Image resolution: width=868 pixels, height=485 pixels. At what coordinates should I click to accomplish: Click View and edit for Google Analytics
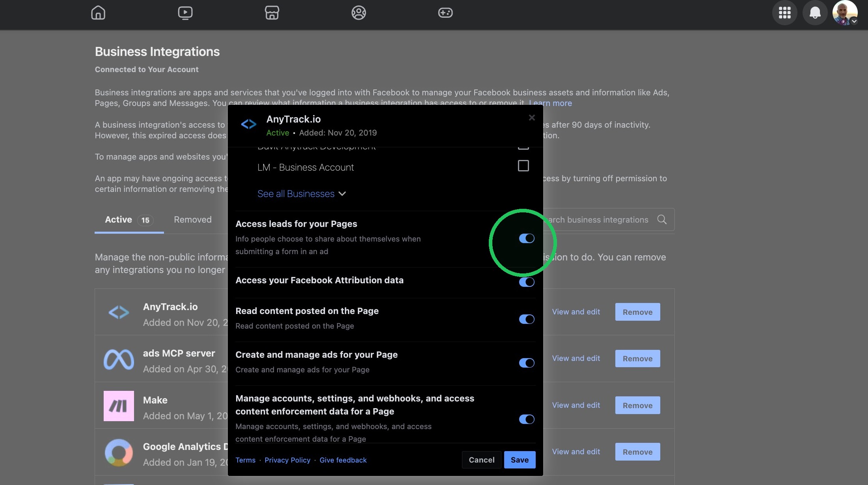click(576, 452)
